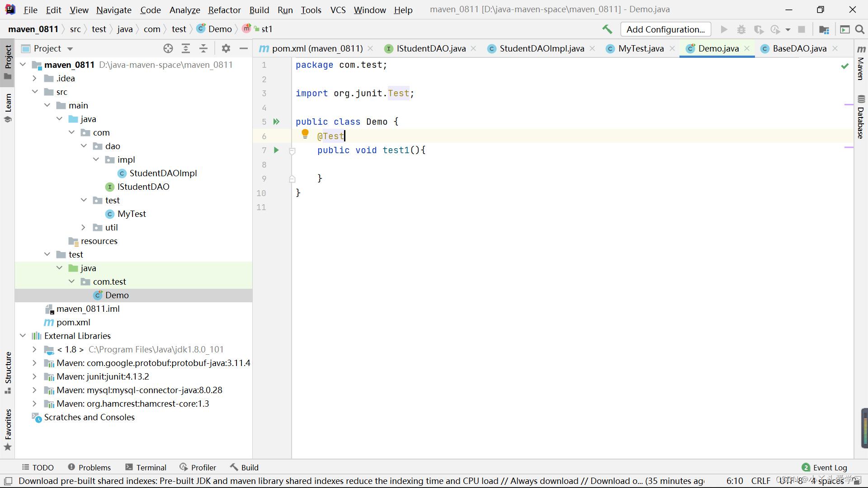The height and width of the screenshot is (488, 868).
Task: Click the fold toggle on line 7
Action: point(292,151)
